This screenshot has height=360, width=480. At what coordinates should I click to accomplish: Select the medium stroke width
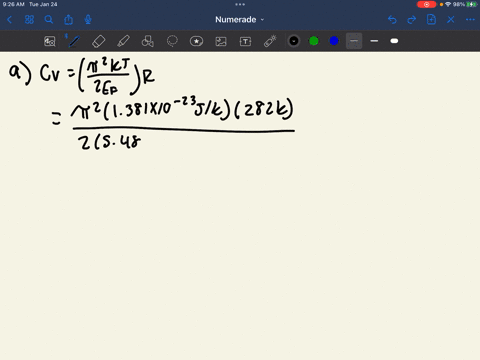point(374,41)
